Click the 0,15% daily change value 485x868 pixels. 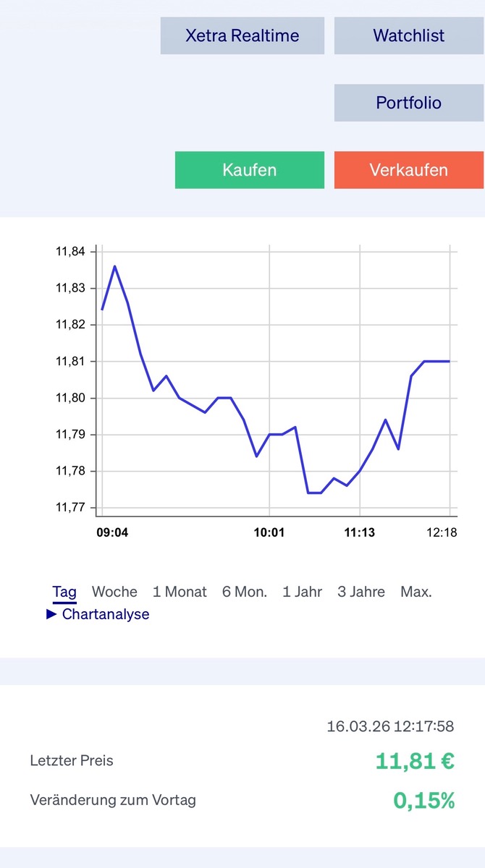(x=424, y=800)
